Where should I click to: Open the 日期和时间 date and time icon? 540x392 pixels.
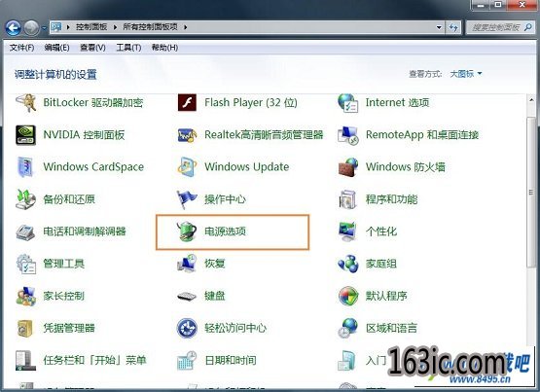click(x=187, y=360)
